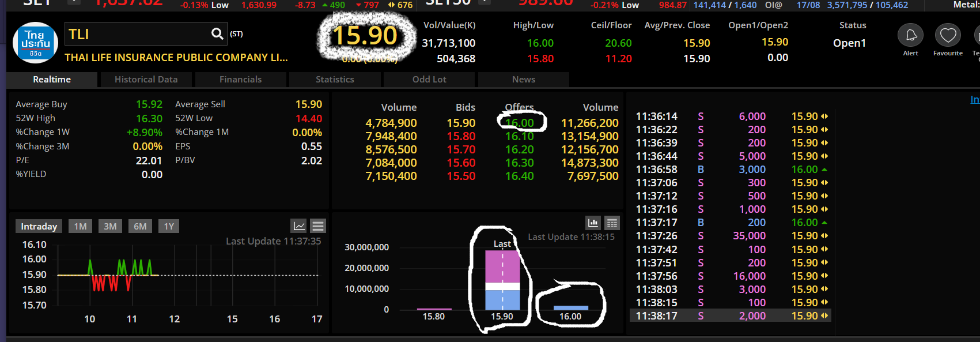Open the Historical Data tab

tap(146, 80)
